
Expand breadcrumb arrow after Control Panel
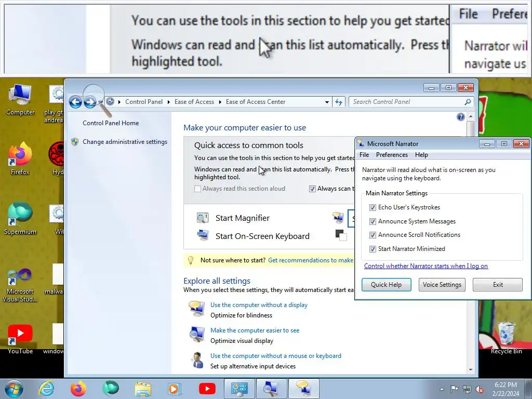pyautogui.click(x=169, y=102)
